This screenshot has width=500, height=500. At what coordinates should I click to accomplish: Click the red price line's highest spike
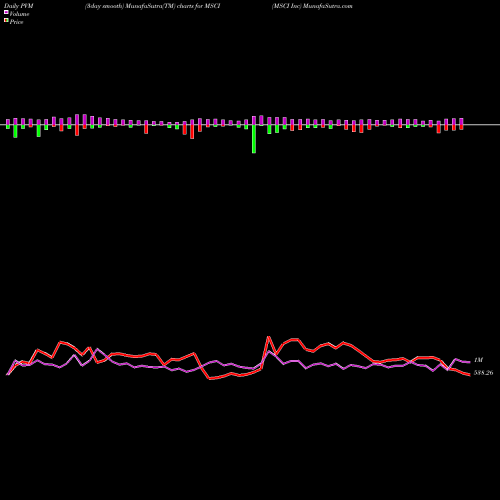click(269, 338)
